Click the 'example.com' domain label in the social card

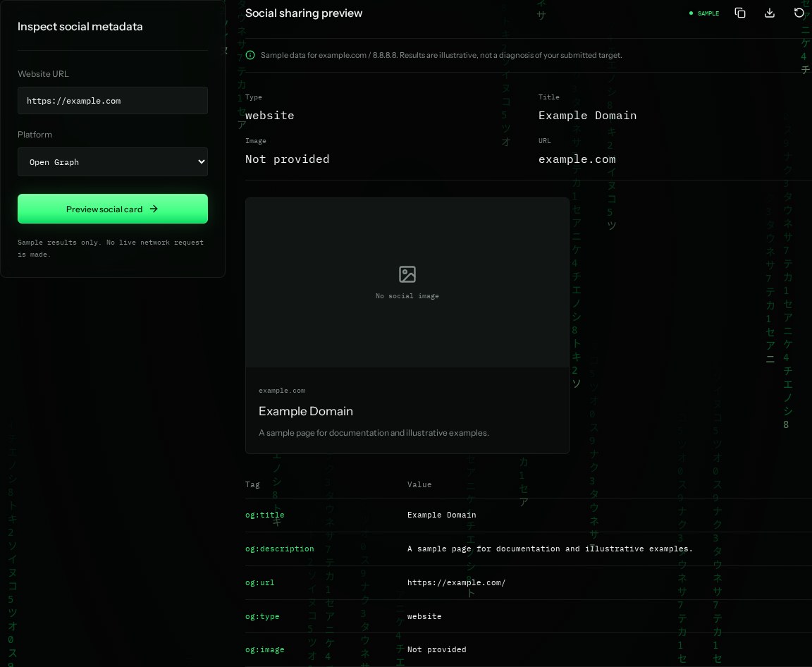282,391
